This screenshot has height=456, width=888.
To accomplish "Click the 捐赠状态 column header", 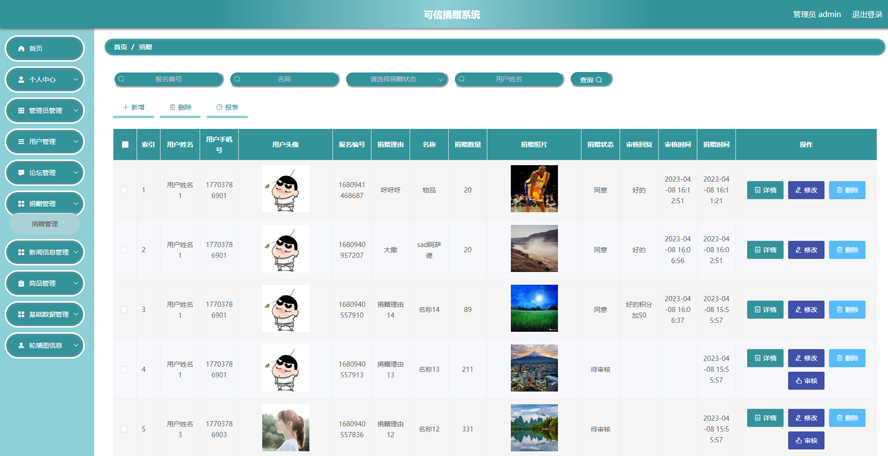I will [x=600, y=144].
